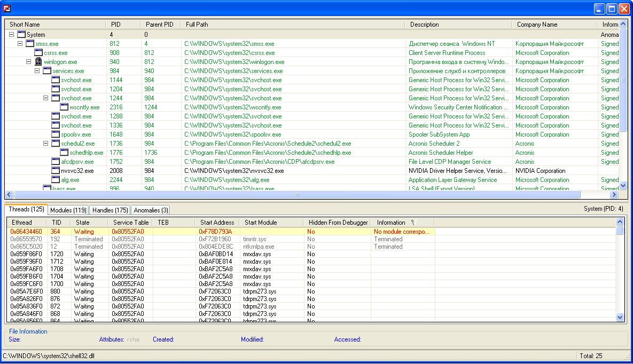Image resolution: width=633 pixels, height=364 pixels.
Task: Collapse the System tree node
Action: pyautogui.click(x=12, y=35)
